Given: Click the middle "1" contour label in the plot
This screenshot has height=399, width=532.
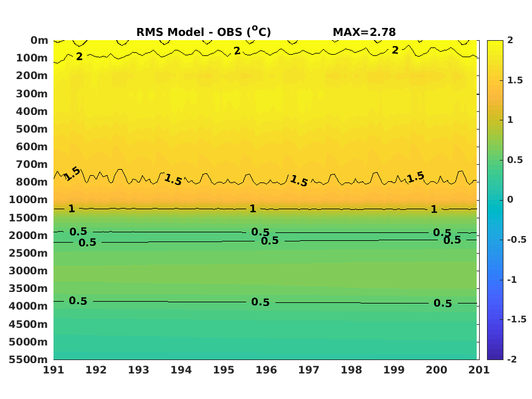Looking at the screenshot, I should click(x=253, y=209).
